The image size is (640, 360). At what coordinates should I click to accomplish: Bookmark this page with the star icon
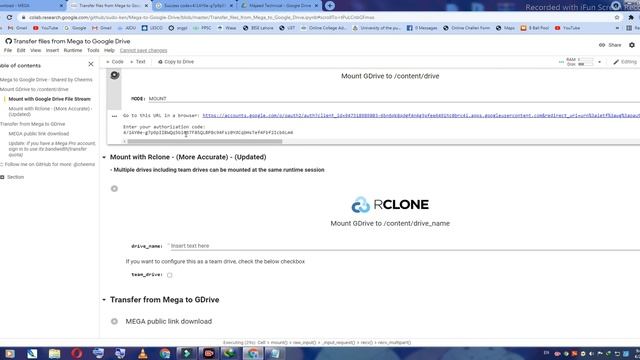click(617, 18)
